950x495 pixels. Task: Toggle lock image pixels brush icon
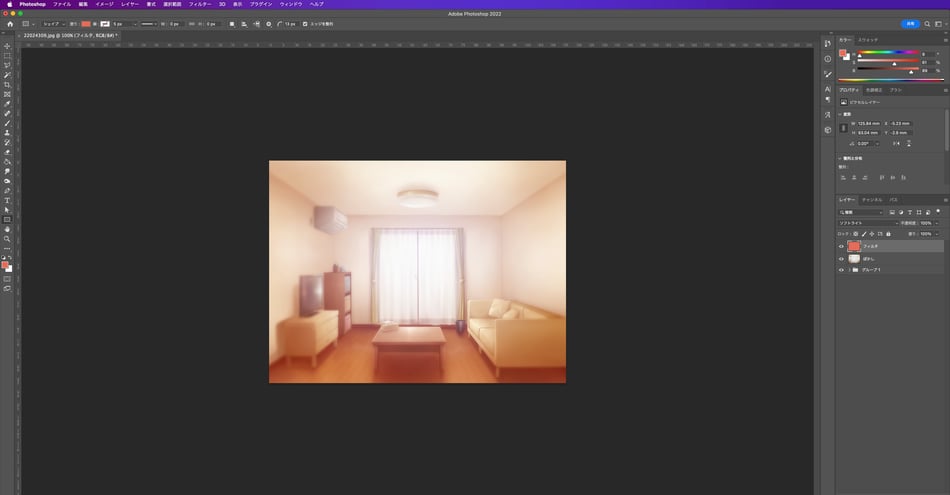(x=864, y=234)
